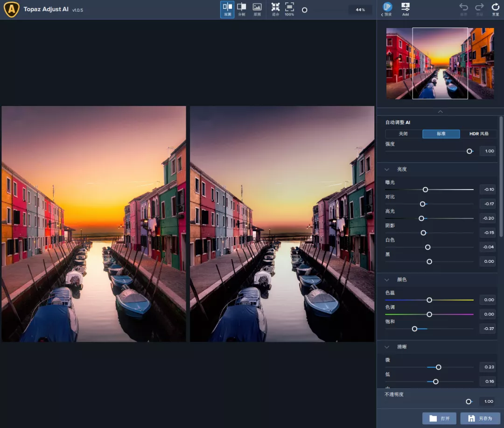This screenshot has height=428, width=504.
Task: Collapse the 亮度 section
Action: [x=387, y=169]
